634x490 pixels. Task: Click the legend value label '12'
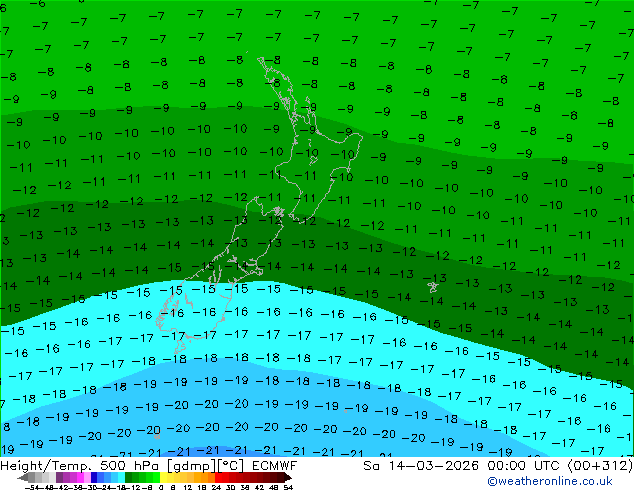pos(188,488)
